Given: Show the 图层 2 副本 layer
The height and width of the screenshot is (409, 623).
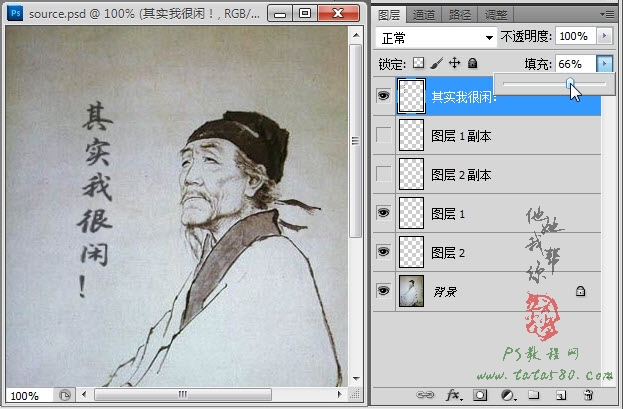Looking at the screenshot, I should [x=383, y=174].
